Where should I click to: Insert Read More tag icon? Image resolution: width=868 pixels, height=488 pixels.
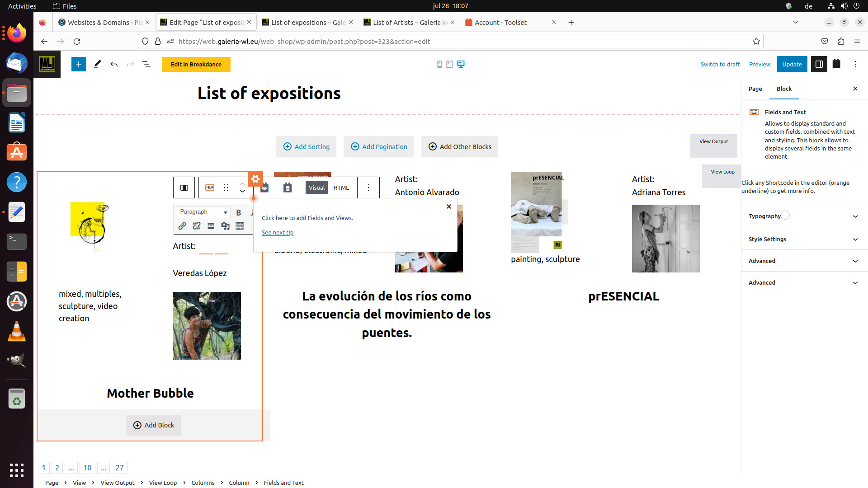[x=211, y=226]
